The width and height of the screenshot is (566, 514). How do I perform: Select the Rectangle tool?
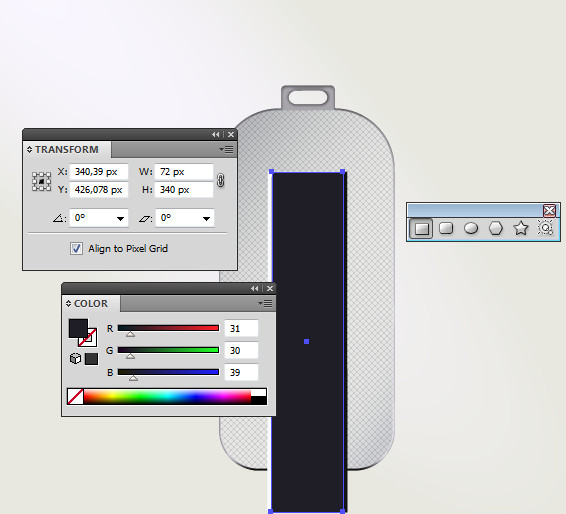(x=421, y=228)
